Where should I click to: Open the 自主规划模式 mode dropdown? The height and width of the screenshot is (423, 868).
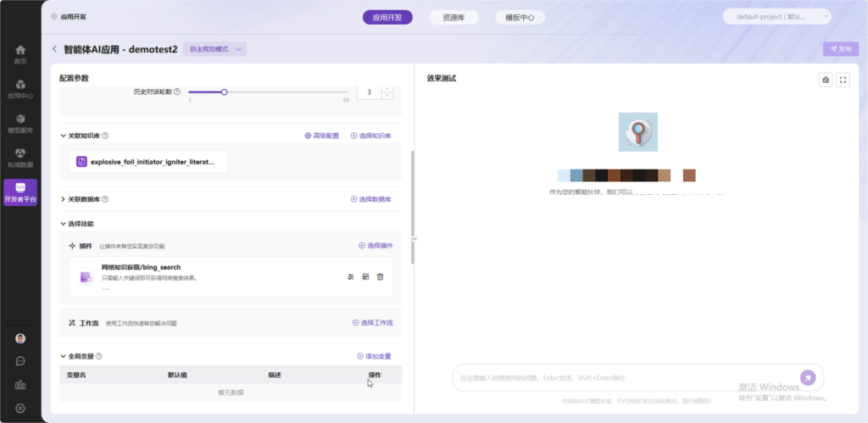pos(214,48)
